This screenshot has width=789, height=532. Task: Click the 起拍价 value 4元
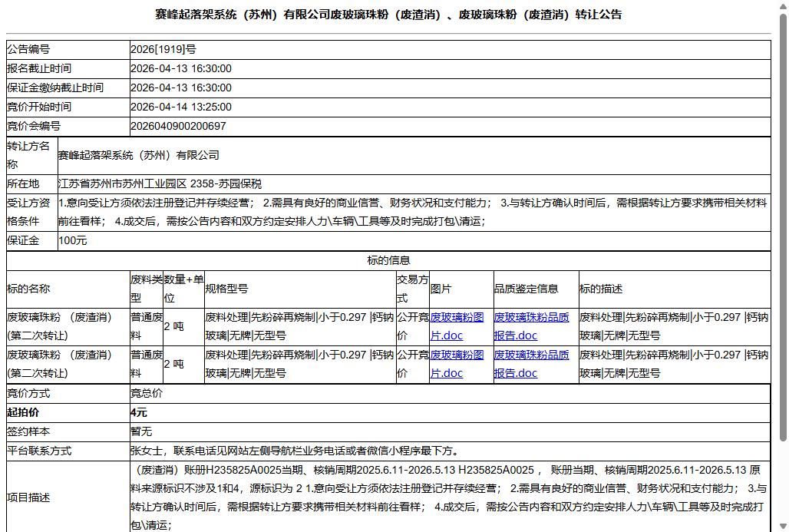pos(140,412)
